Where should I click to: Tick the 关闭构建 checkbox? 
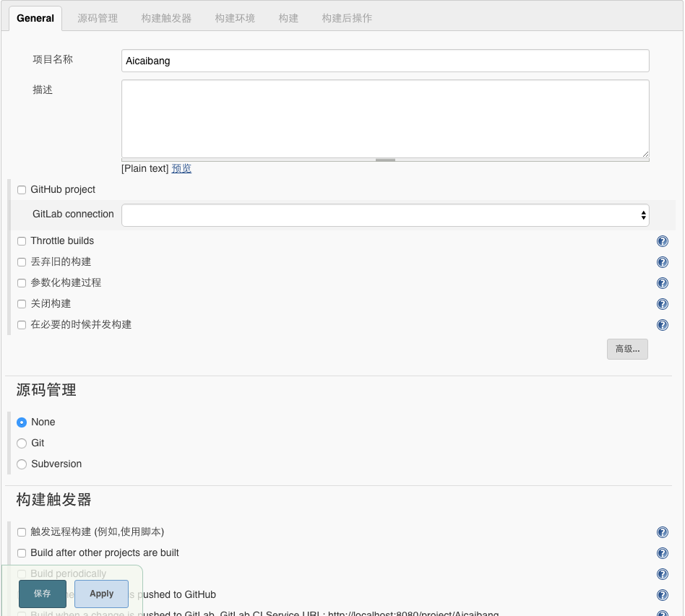pyautogui.click(x=22, y=304)
